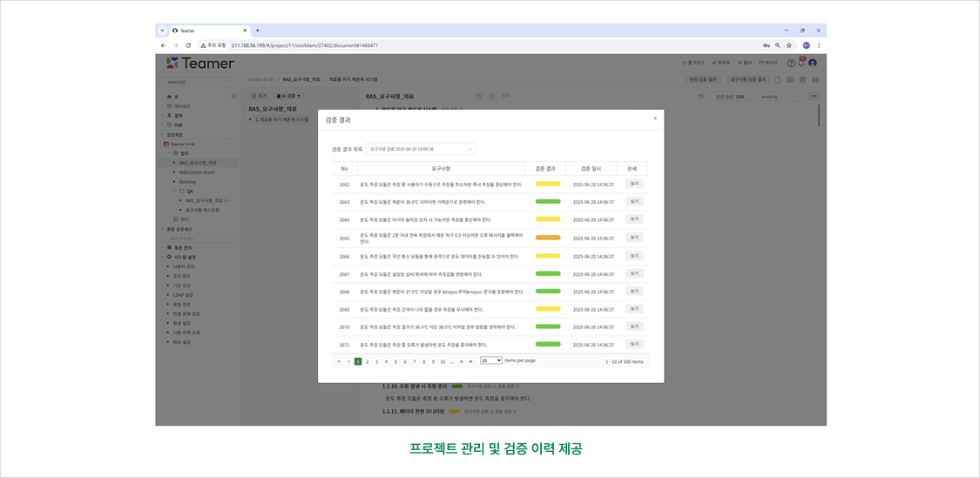The height and width of the screenshot is (478, 980).
Task: Click the document page icon in toolbar
Action: (778, 79)
